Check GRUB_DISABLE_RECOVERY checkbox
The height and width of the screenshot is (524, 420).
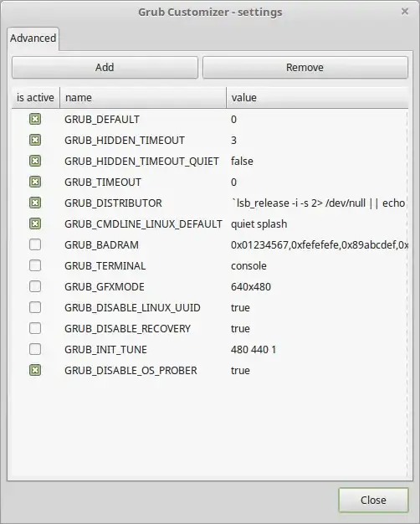[35, 328]
